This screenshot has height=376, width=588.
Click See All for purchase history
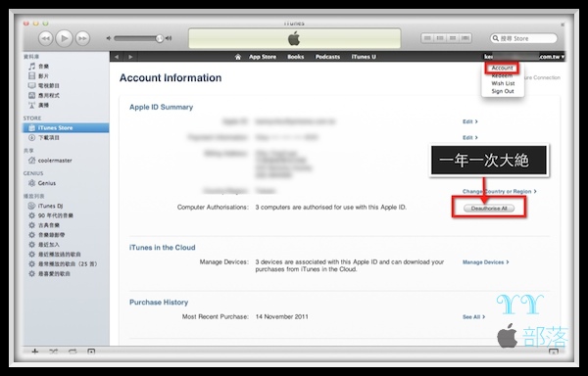click(x=473, y=317)
